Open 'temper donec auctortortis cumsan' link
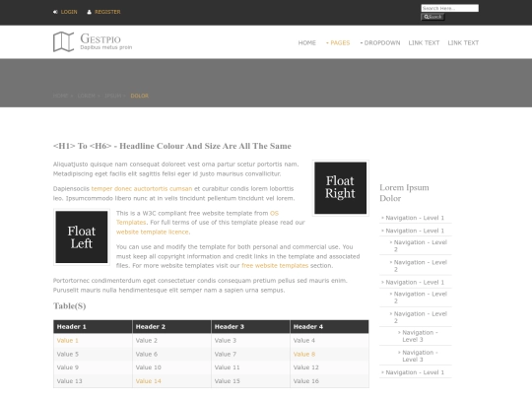This screenshot has height=399, width=532. 142,188
